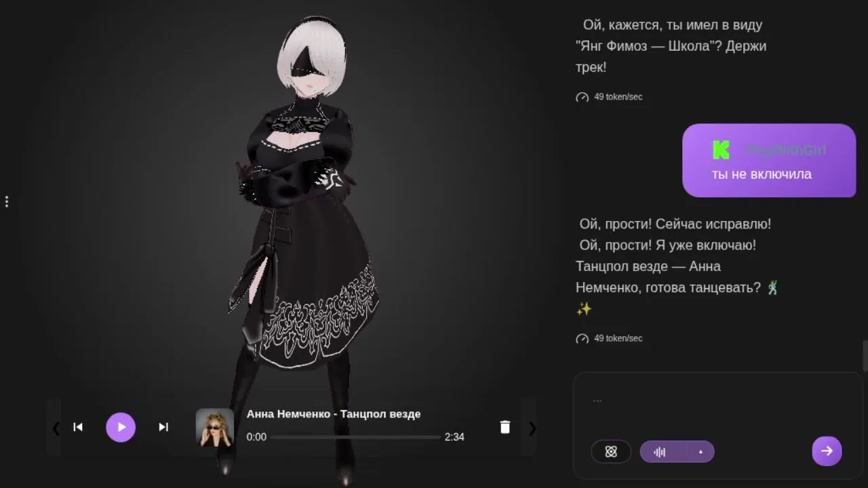Click the green K logo icon
Image resolution: width=868 pixels, height=488 pixels.
(721, 150)
